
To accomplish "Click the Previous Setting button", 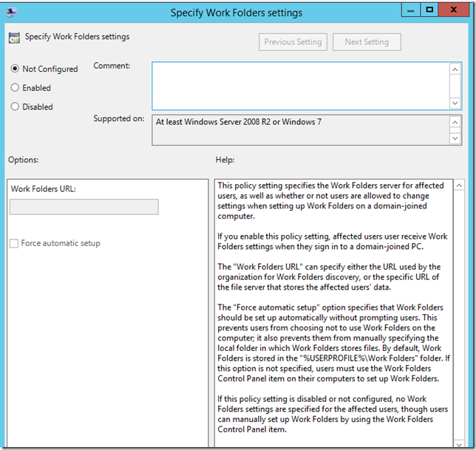I will (x=293, y=42).
